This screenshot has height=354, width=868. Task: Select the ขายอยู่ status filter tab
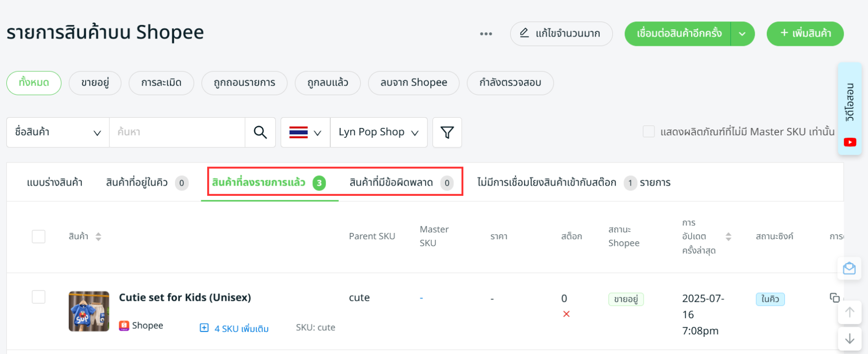95,83
